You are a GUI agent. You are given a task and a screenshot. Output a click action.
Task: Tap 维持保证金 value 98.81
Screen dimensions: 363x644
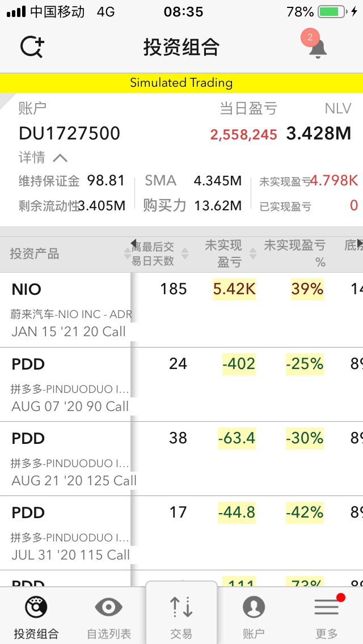click(105, 181)
